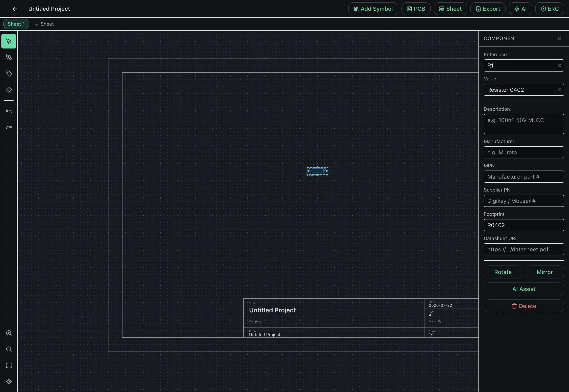The image size is (569, 392).
Task: Focus the Datasheet URL input field
Action: [524, 250]
